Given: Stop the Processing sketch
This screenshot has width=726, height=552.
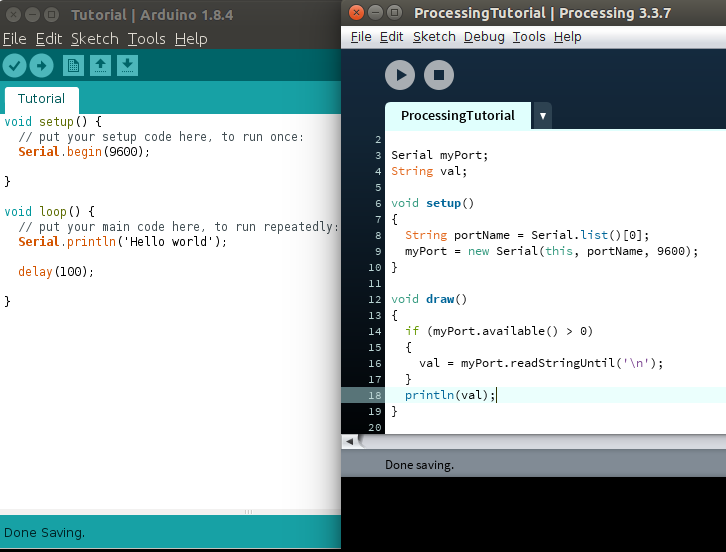Looking at the screenshot, I should tap(439, 75).
